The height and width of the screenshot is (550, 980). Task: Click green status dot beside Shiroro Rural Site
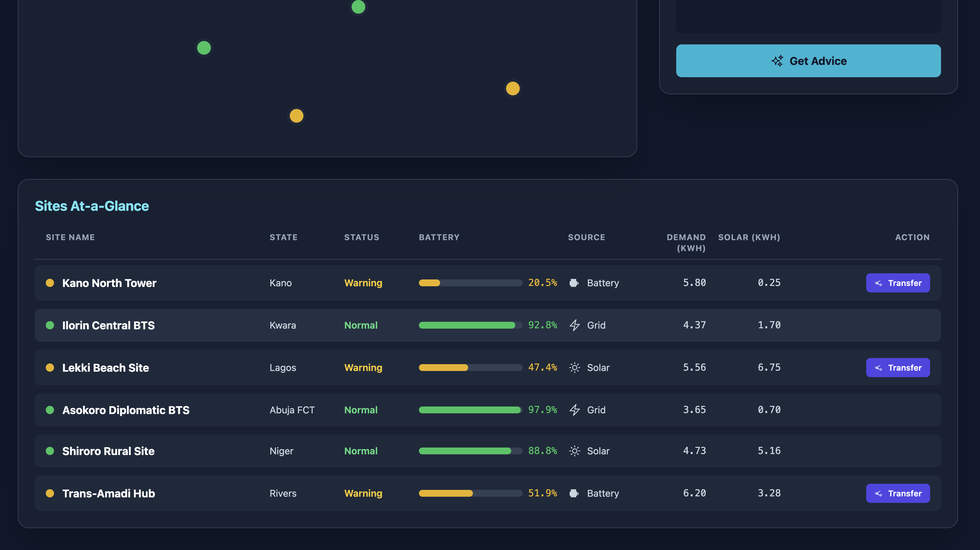[x=50, y=451]
